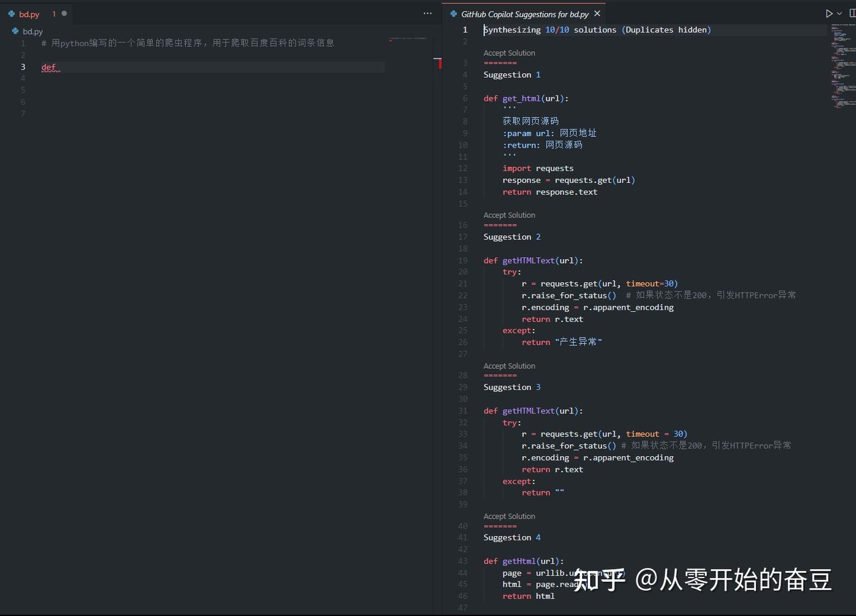Accept Solution for Suggestion 2

[x=509, y=215]
